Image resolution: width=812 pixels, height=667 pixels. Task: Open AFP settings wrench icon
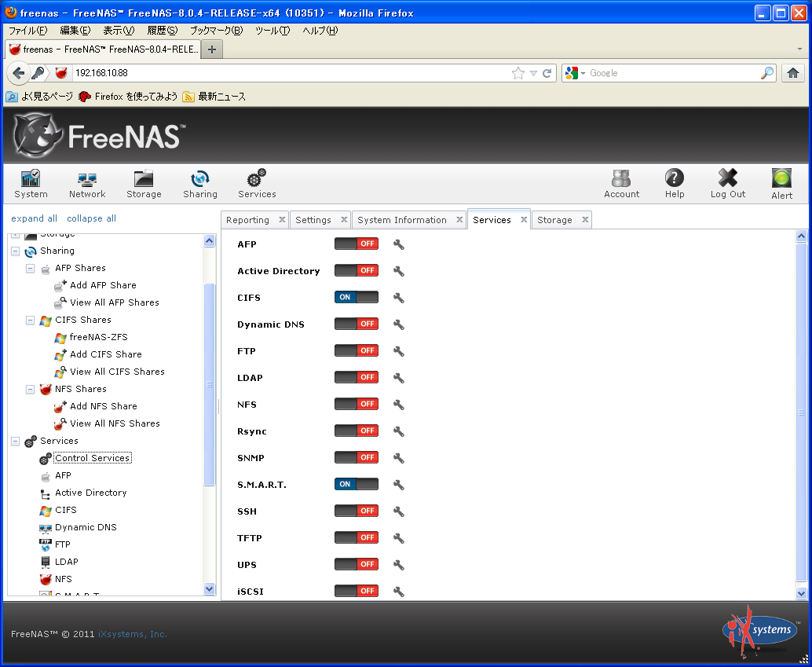[x=398, y=244]
